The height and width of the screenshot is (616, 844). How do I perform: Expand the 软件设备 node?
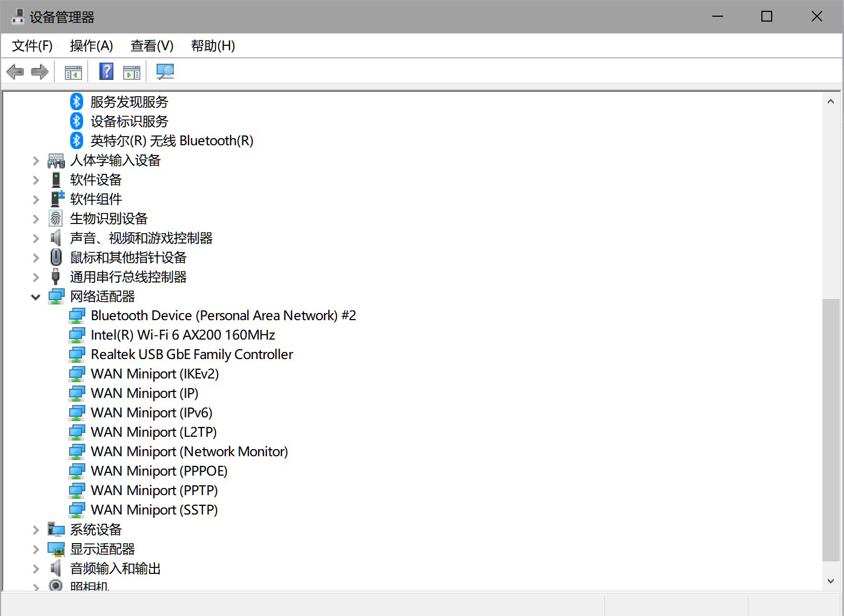(x=36, y=180)
